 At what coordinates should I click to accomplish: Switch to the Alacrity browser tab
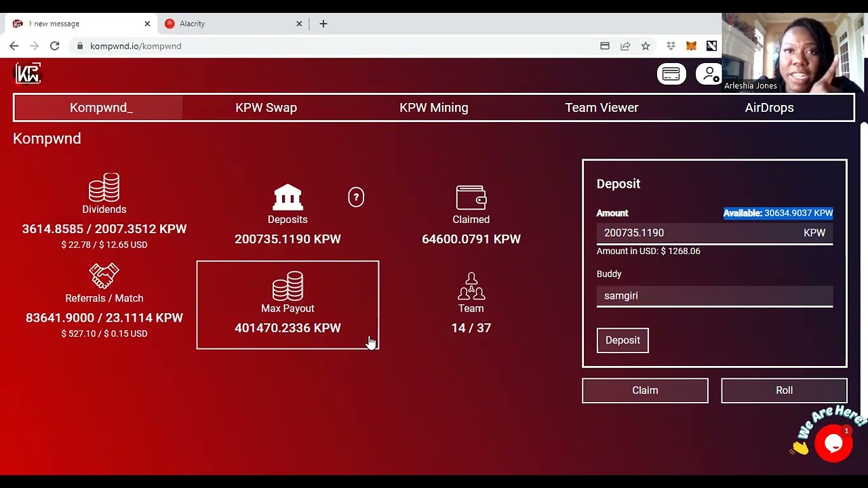click(x=234, y=24)
